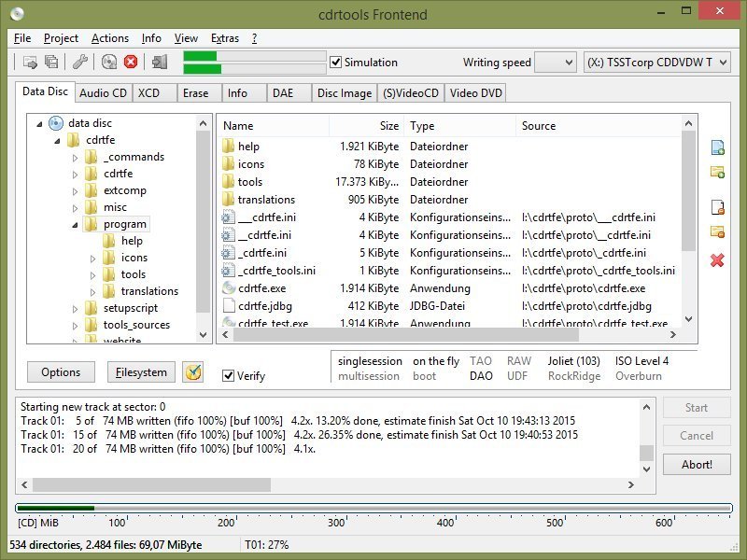Disable the Simulation checkbox

[x=333, y=63]
